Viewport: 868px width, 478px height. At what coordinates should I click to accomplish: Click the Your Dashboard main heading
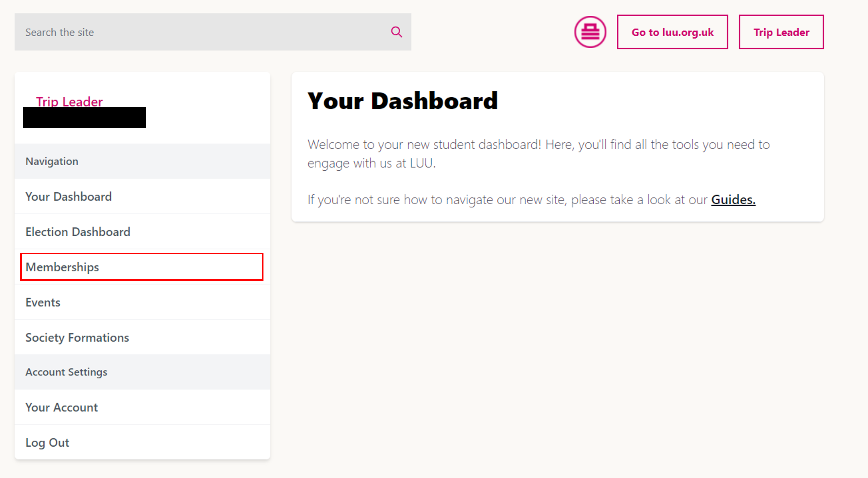point(403,101)
